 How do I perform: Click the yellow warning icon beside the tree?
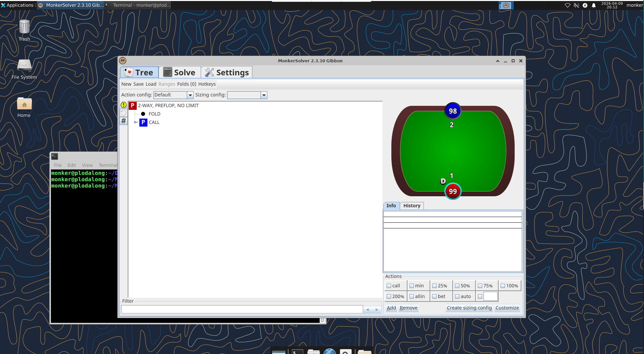point(124,105)
